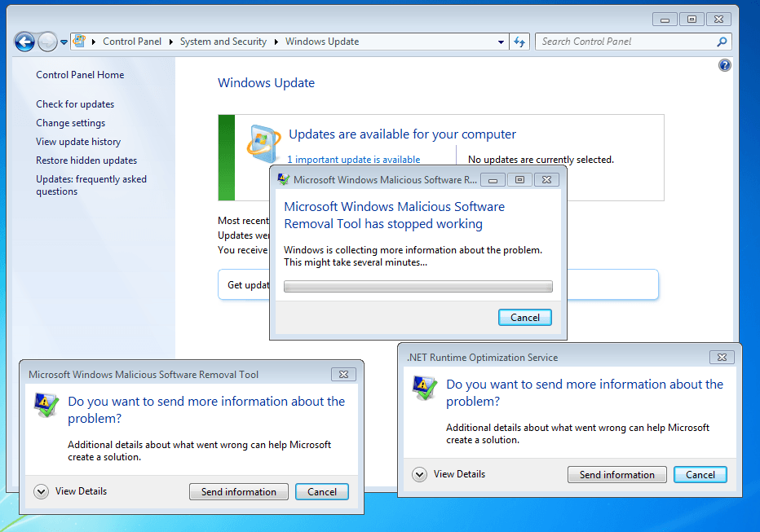
Task: Expand View Details in .NET Runtime dialog
Action: [448, 474]
